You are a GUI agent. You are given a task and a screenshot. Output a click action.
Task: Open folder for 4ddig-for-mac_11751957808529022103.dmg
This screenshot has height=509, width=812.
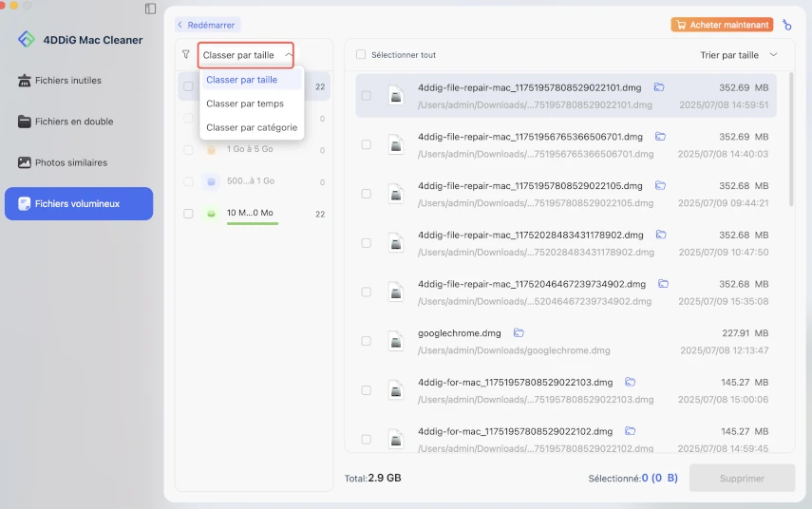pyautogui.click(x=630, y=382)
